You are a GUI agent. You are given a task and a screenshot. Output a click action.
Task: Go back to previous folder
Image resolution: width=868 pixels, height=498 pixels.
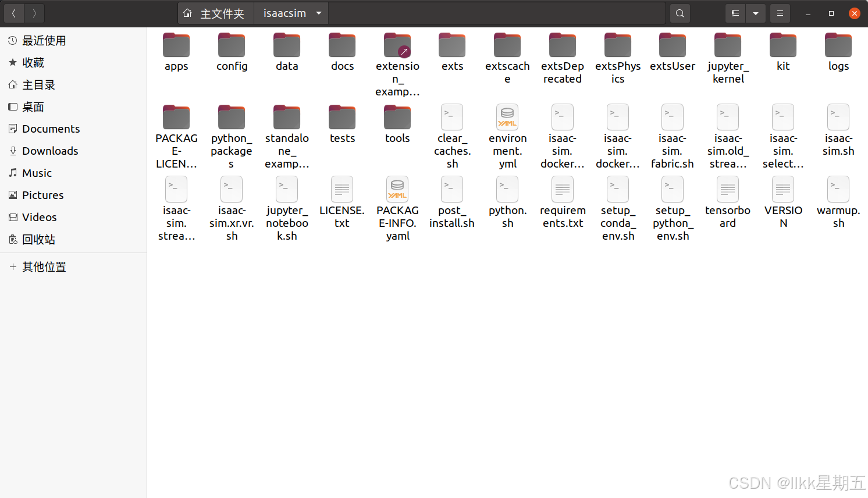pyautogui.click(x=14, y=13)
